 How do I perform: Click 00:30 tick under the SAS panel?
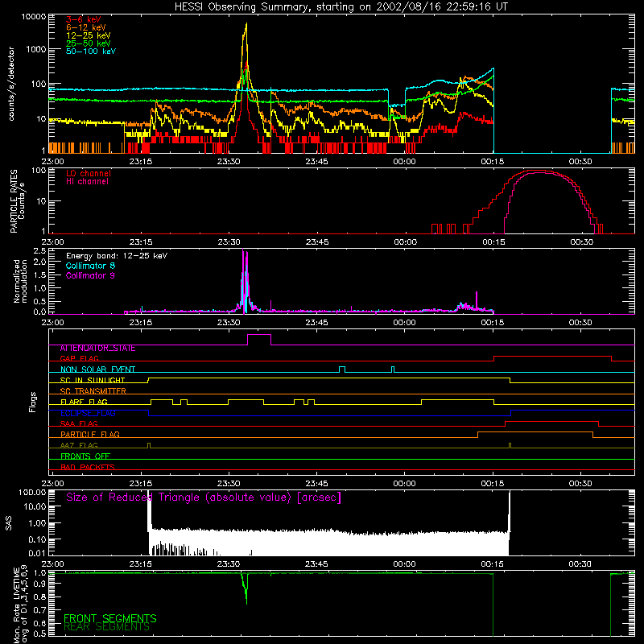click(x=580, y=564)
